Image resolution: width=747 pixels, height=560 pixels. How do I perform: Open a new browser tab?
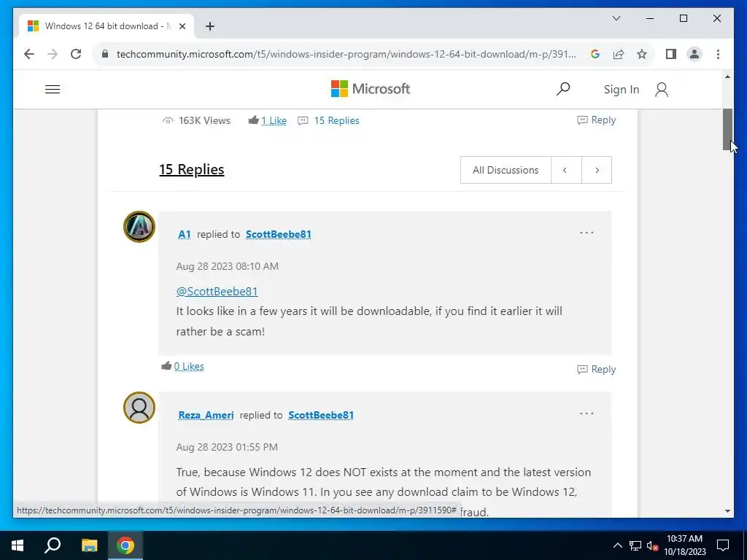pos(210,26)
